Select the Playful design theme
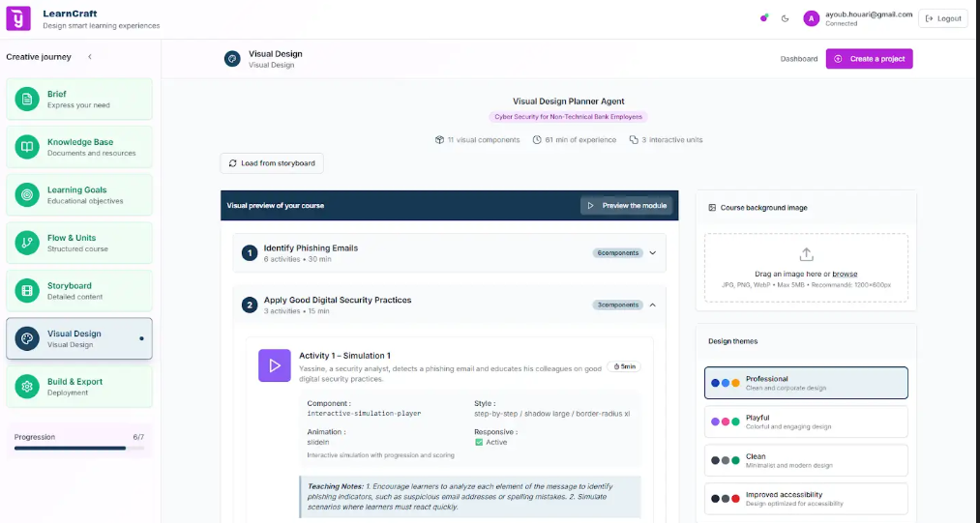 coord(806,421)
